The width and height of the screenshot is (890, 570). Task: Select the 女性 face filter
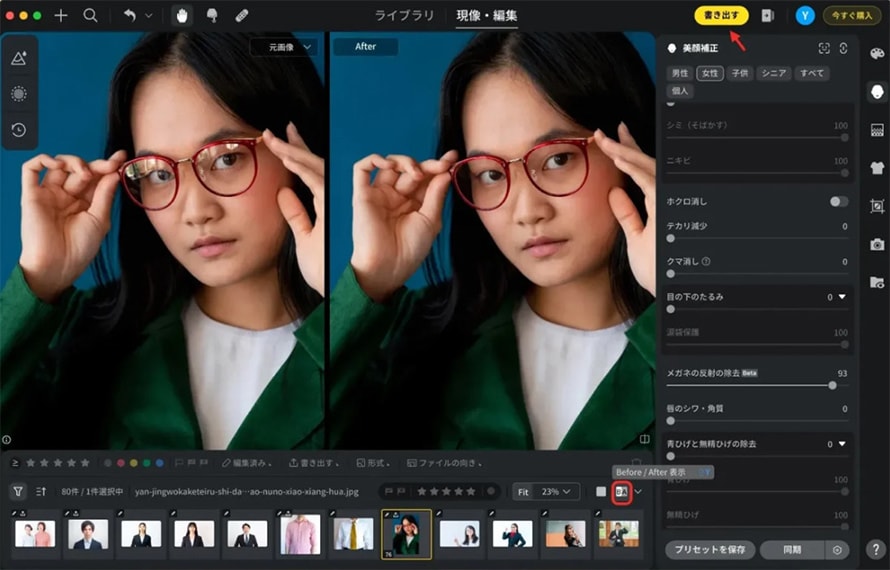[710, 73]
